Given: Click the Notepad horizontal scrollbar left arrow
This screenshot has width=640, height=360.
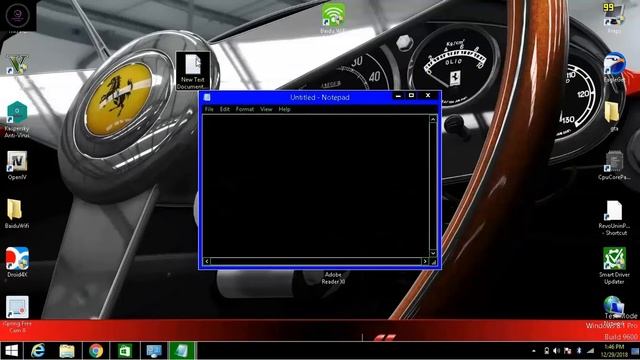Looking at the screenshot, I should coord(207,261).
